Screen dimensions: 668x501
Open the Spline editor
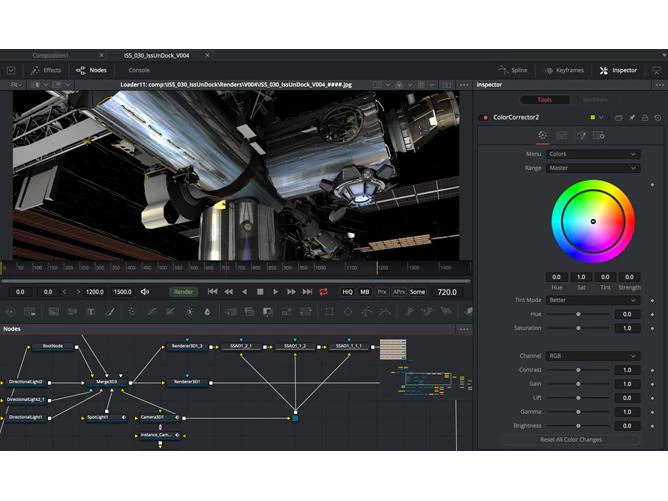[x=513, y=70]
